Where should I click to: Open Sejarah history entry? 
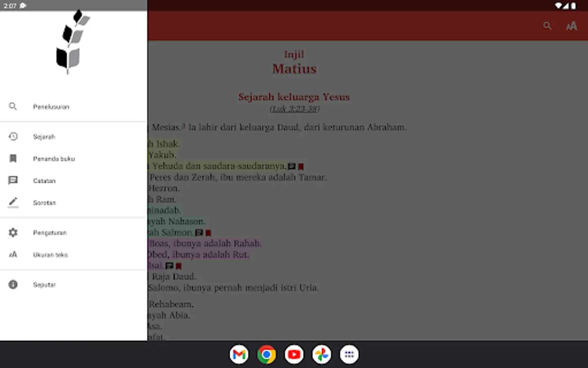coord(73,137)
